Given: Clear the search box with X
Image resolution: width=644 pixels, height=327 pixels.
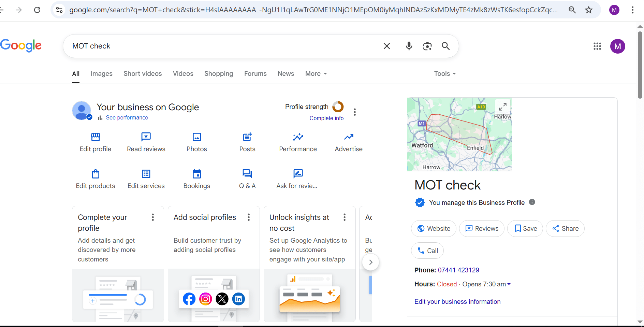Looking at the screenshot, I should click(387, 46).
